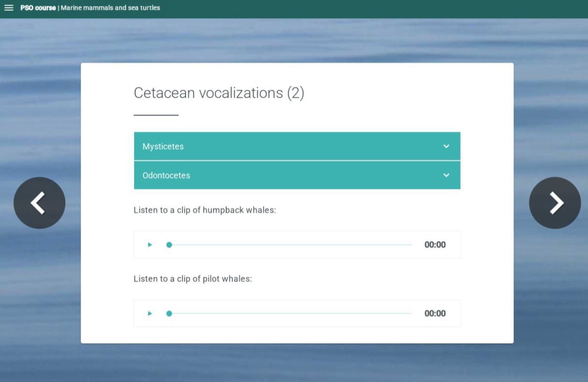Play the humpback whales audio clip
Screen dimensions: 588x382
click(150, 245)
